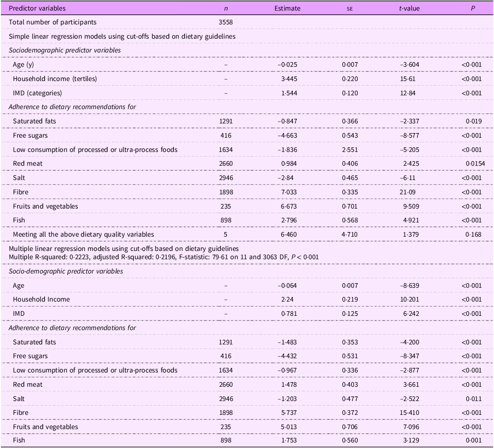
Task: Click the estimate 0·781
Action: [289, 314]
